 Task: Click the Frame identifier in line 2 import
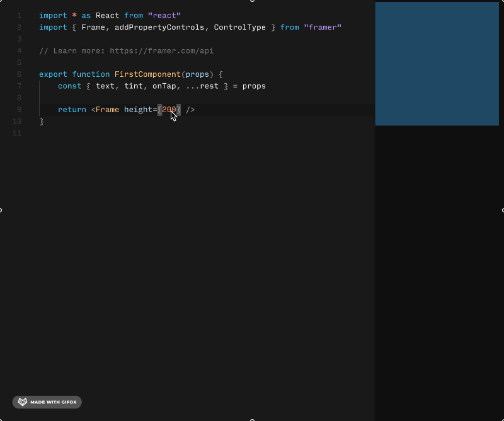coord(93,27)
